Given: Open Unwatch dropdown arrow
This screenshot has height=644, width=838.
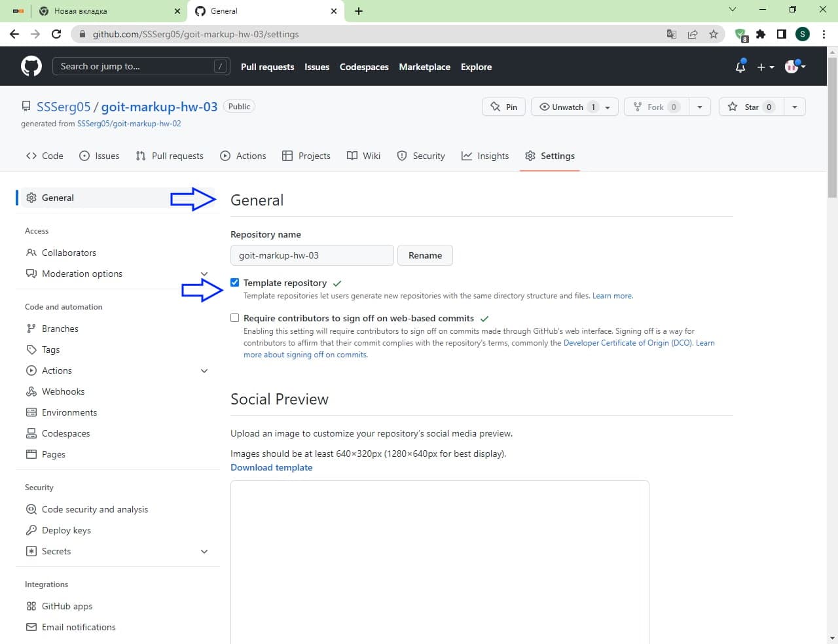Looking at the screenshot, I should coord(608,107).
